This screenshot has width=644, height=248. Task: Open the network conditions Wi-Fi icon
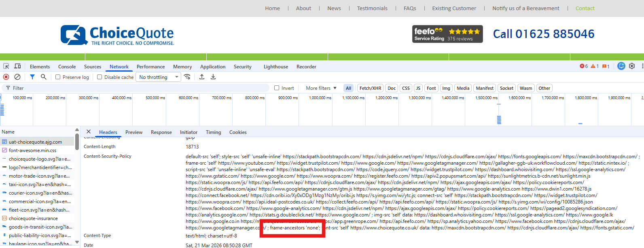pyautogui.click(x=187, y=77)
